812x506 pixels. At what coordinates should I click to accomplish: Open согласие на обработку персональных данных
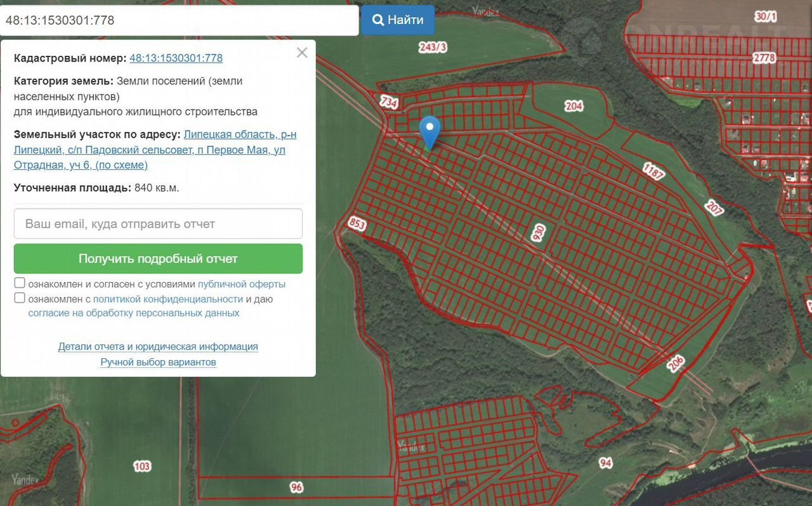[x=133, y=313]
